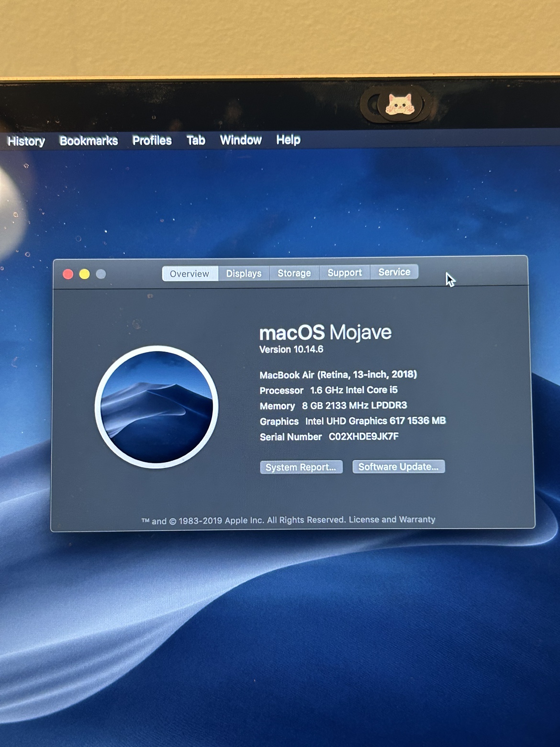Switch to the Support tab
Image resolution: width=560 pixels, height=747 pixels.
click(x=345, y=272)
